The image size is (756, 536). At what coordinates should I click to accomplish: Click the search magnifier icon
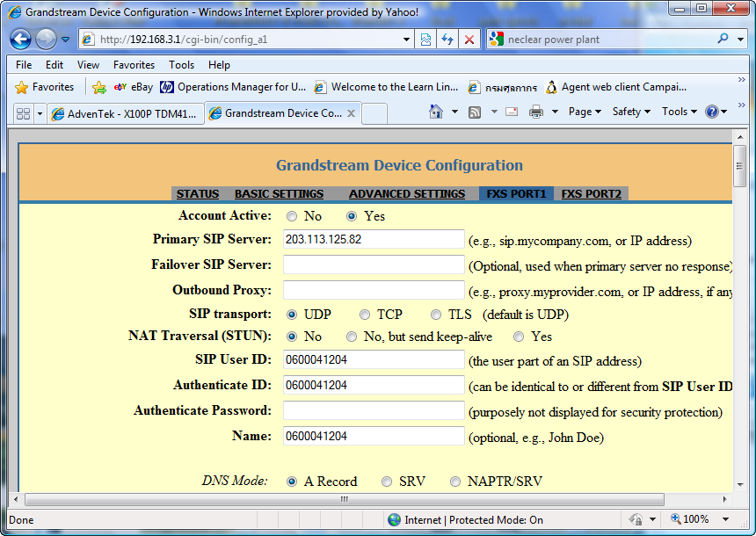click(x=723, y=39)
